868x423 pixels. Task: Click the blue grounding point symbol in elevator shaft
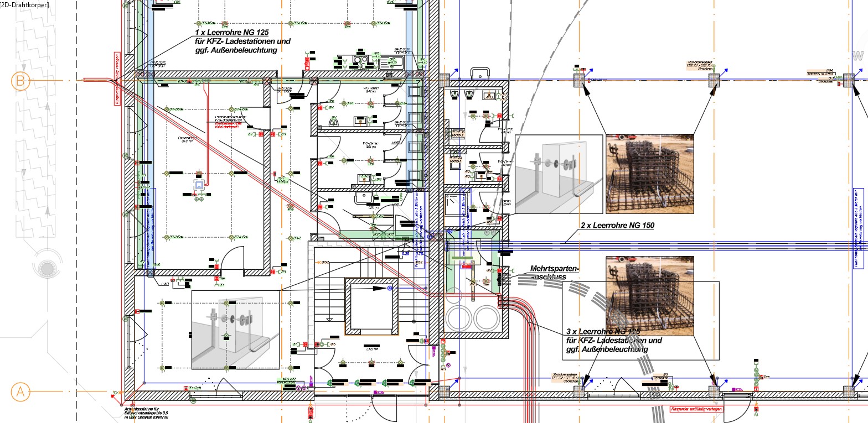pos(390,288)
